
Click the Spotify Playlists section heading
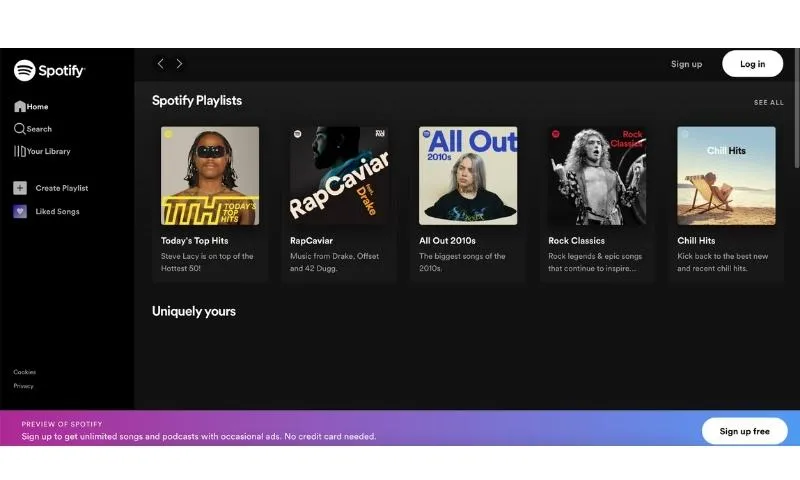coord(197,100)
